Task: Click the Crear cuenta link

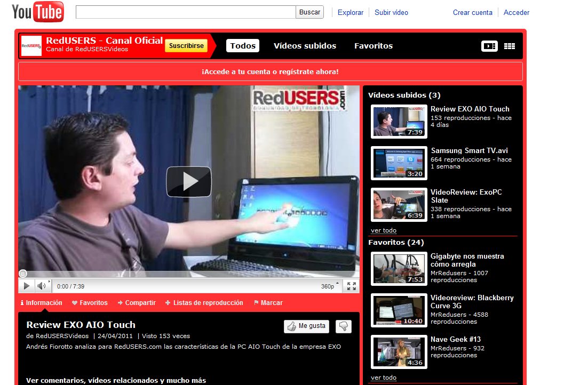Action: (473, 12)
